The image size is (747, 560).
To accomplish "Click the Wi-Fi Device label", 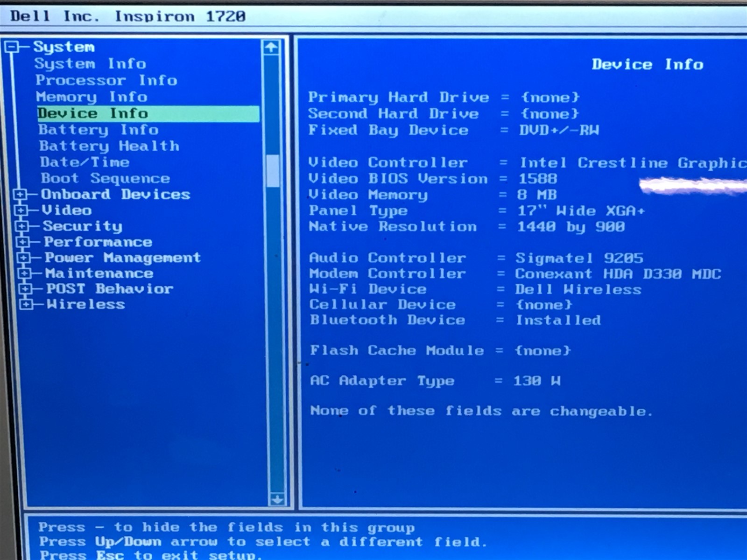I will [368, 289].
